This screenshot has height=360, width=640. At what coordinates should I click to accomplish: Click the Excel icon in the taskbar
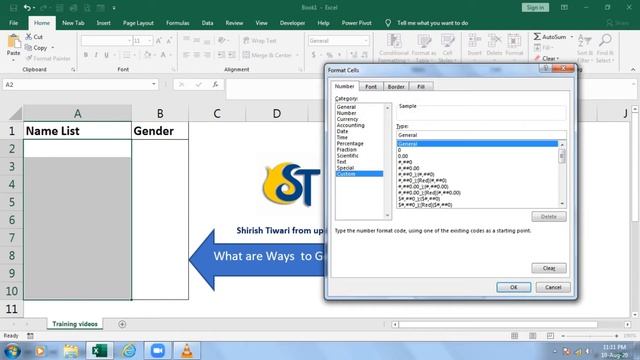coord(99,351)
